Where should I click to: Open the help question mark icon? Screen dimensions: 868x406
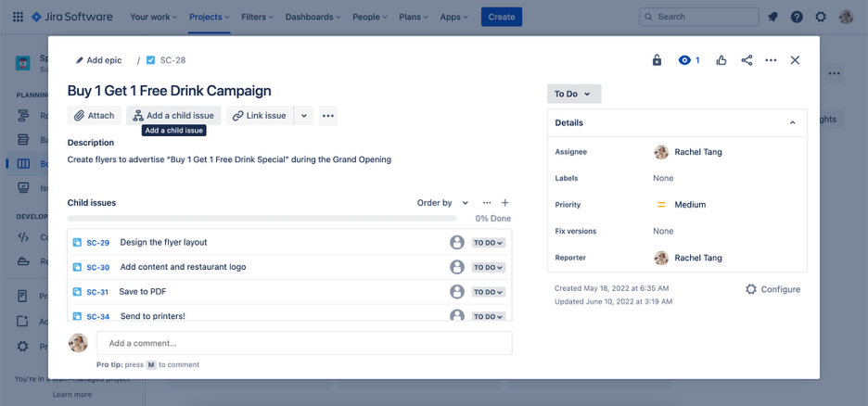point(797,17)
